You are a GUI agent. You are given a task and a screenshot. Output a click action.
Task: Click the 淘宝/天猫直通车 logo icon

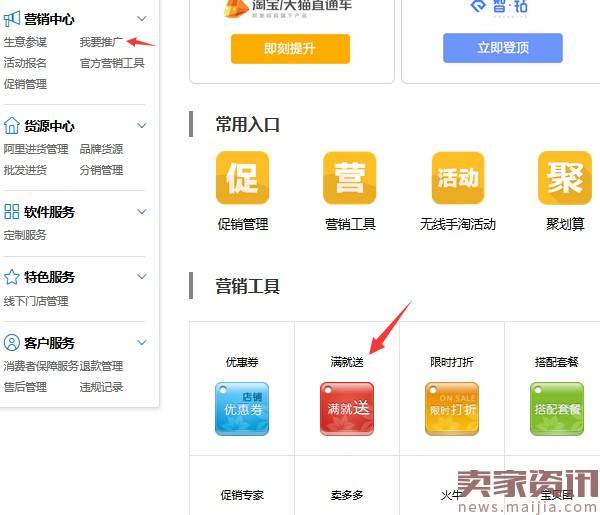point(236,8)
